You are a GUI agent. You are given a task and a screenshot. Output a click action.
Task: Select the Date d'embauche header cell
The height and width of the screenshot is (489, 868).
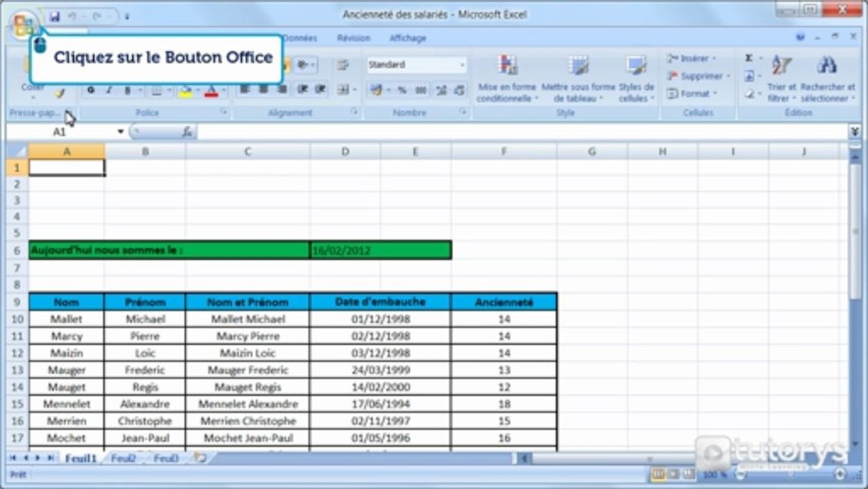point(380,302)
